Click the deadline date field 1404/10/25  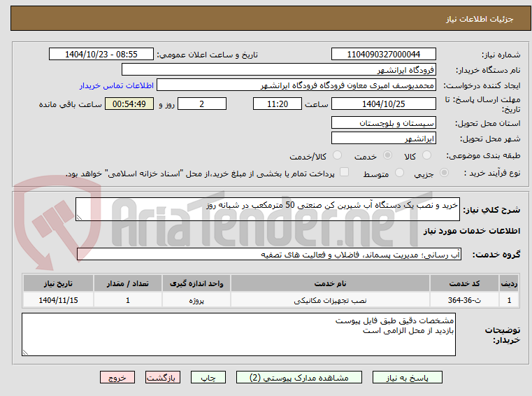click(x=383, y=104)
